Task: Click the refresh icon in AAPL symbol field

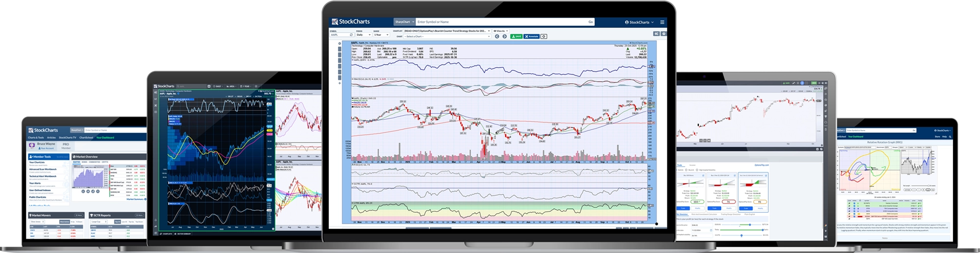Action: tap(351, 35)
